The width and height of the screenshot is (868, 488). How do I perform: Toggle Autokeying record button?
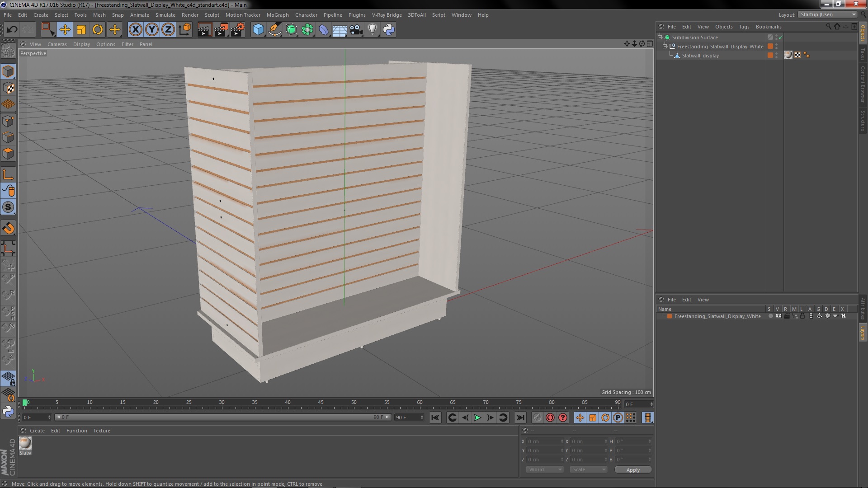[x=550, y=418]
